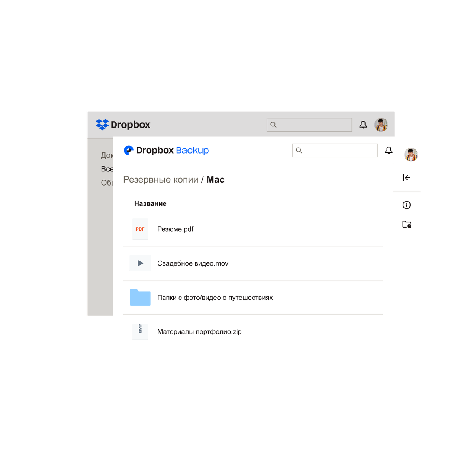Screen dimensions: 476x476
Task: Show file info via circled i icon
Action: coord(406,205)
